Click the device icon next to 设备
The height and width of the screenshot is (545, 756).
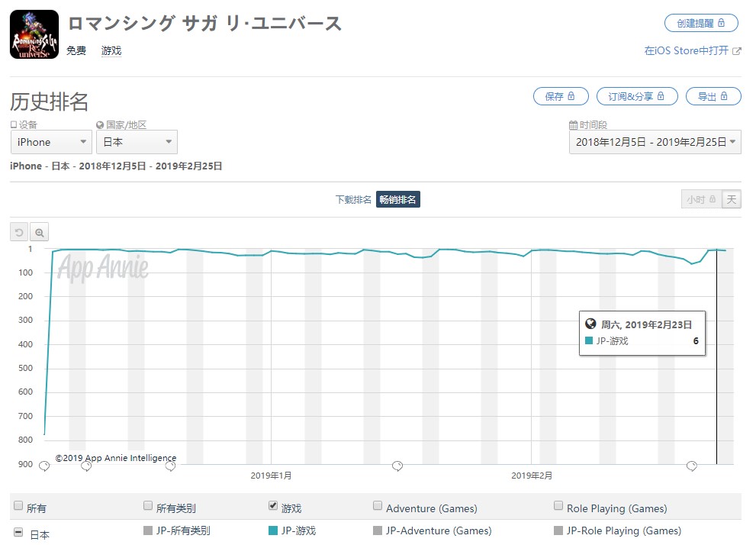coord(14,125)
